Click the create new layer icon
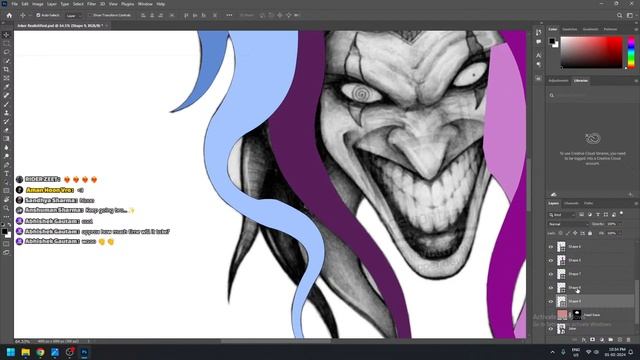Viewport: 640px width, 360px height. pyautogui.click(x=620, y=340)
